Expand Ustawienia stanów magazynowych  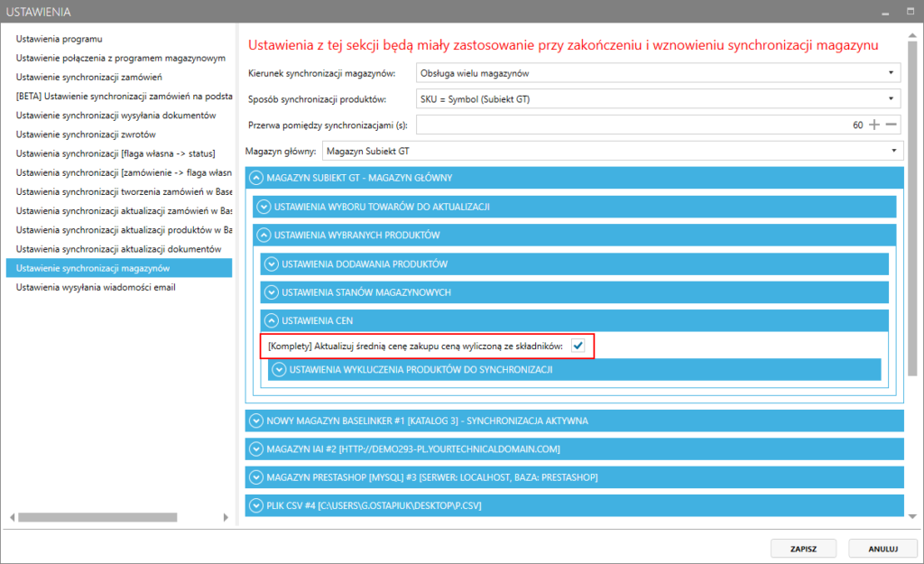point(575,291)
